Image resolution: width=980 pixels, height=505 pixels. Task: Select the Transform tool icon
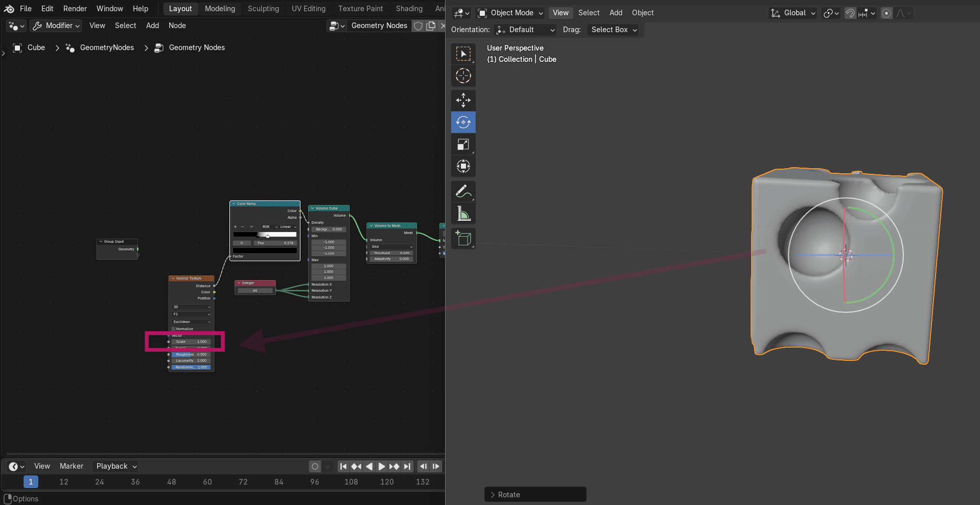tap(463, 167)
